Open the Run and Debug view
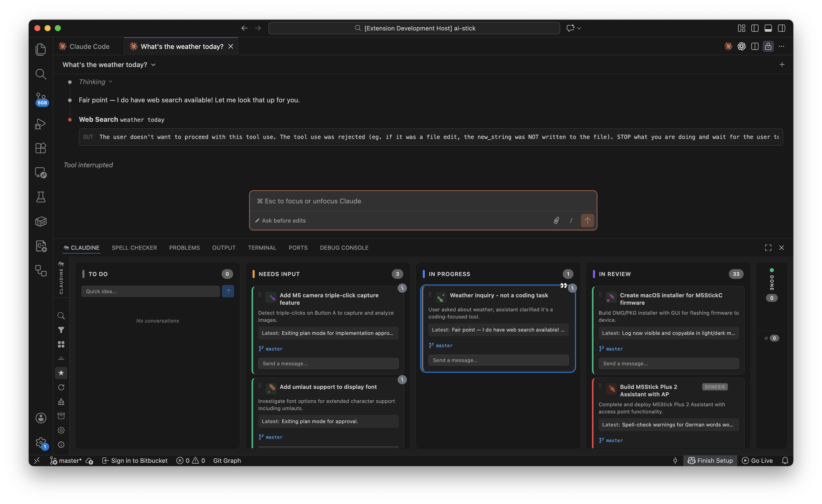The image size is (822, 504). pyautogui.click(x=41, y=124)
